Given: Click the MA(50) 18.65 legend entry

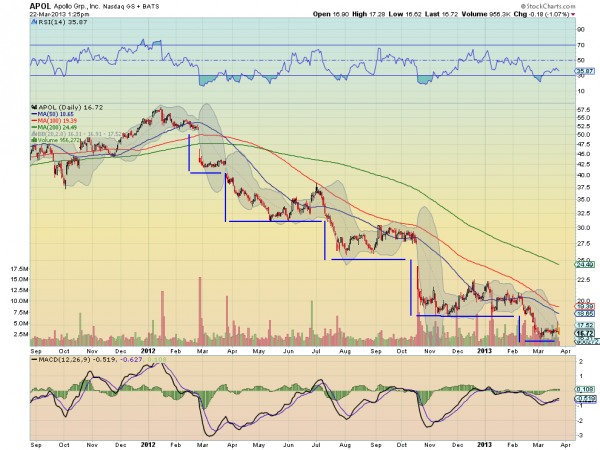Looking at the screenshot, I should click(x=53, y=114).
